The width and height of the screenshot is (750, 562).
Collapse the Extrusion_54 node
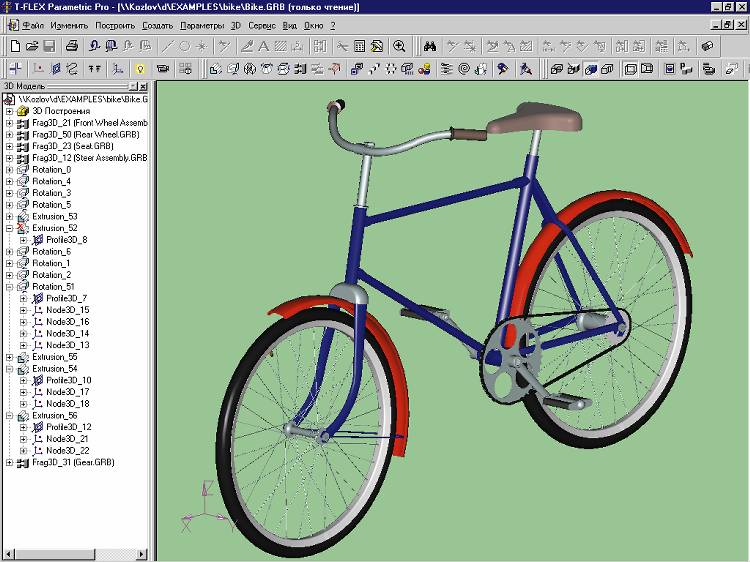point(9,369)
